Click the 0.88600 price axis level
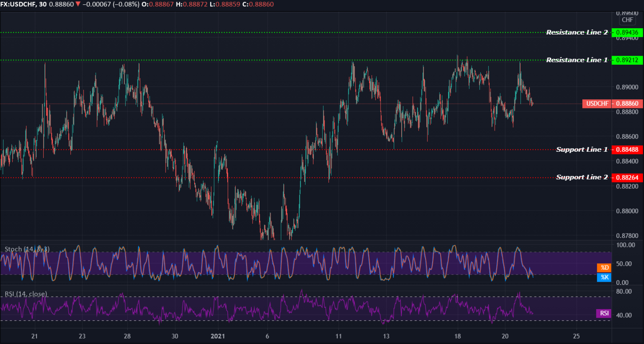This screenshot has width=644, height=344. [x=627, y=137]
